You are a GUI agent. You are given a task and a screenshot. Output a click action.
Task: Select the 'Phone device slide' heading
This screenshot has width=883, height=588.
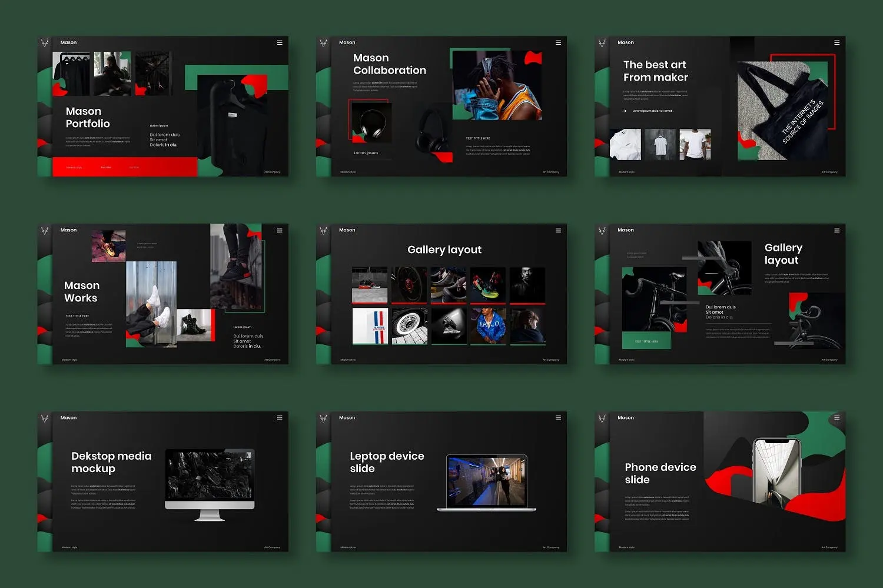click(660, 473)
